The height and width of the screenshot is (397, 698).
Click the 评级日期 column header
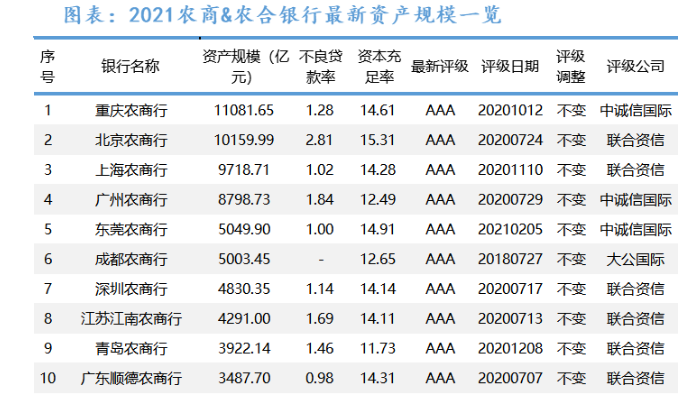(x=510, y=66)
